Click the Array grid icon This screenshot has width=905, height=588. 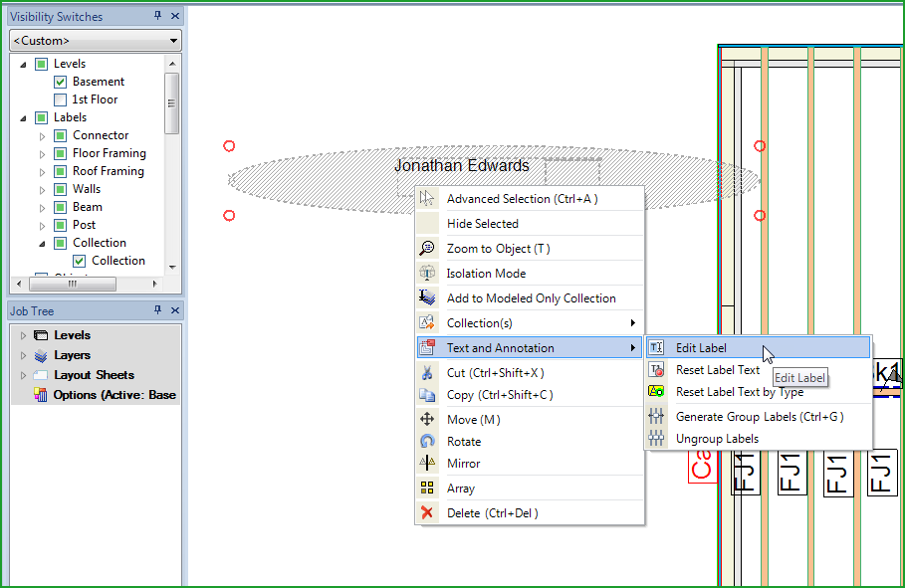click(x=427, y=489)
